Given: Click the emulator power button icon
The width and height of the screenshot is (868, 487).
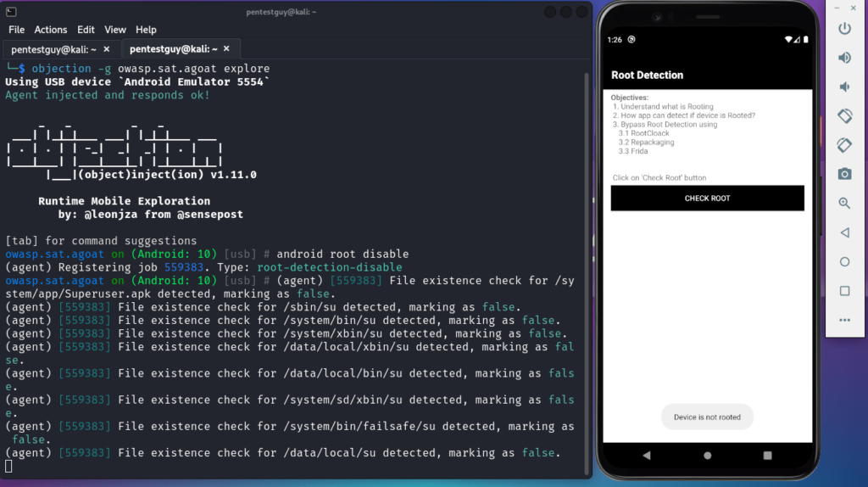Looking at the screenshot, I should click(844, 28).
